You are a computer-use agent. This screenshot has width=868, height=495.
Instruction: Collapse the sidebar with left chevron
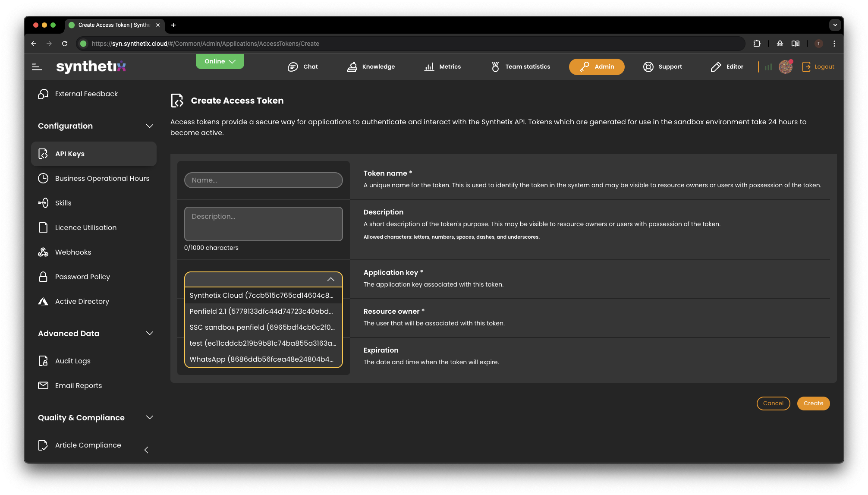[146, 450]
